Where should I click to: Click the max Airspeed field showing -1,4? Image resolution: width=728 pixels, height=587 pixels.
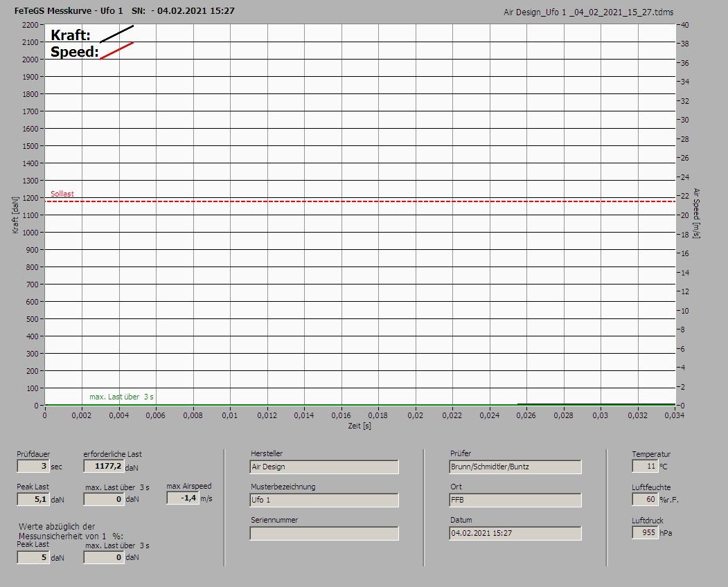coord(182,498)
